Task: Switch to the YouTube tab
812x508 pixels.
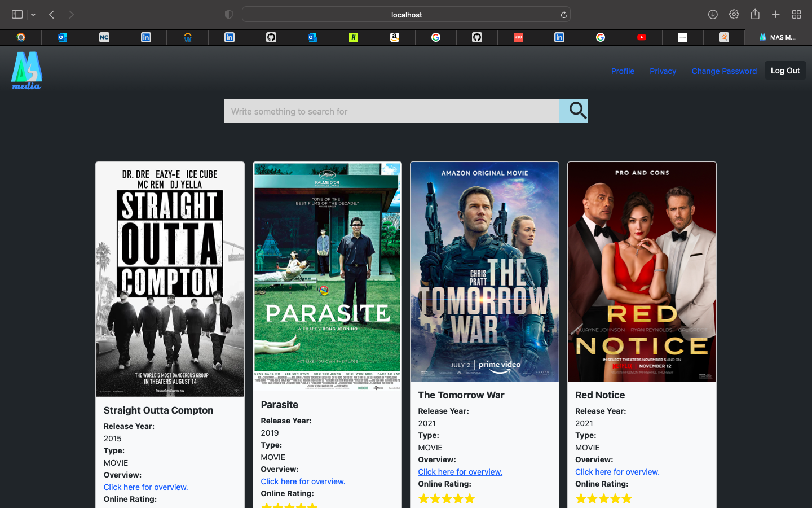Action: [x=642, y=37]
